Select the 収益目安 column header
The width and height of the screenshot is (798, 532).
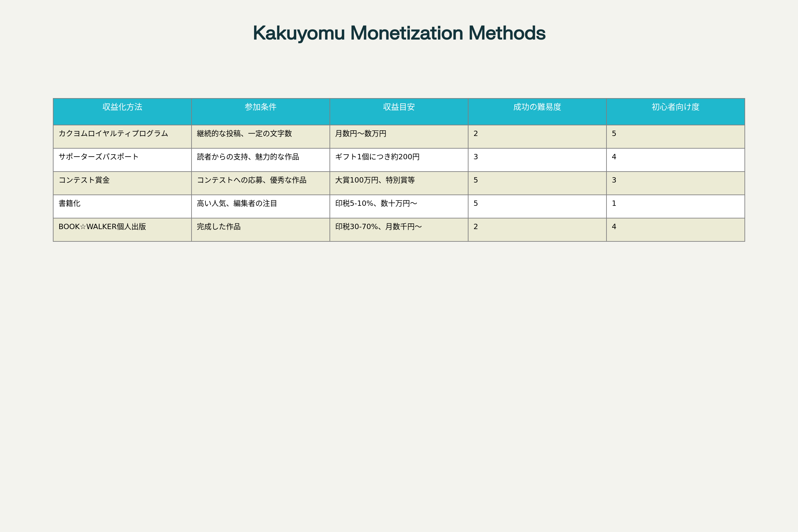[399, 112]
